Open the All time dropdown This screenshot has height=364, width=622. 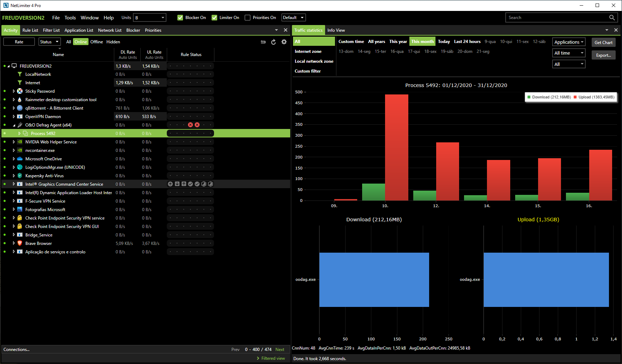tap(569, 53)
